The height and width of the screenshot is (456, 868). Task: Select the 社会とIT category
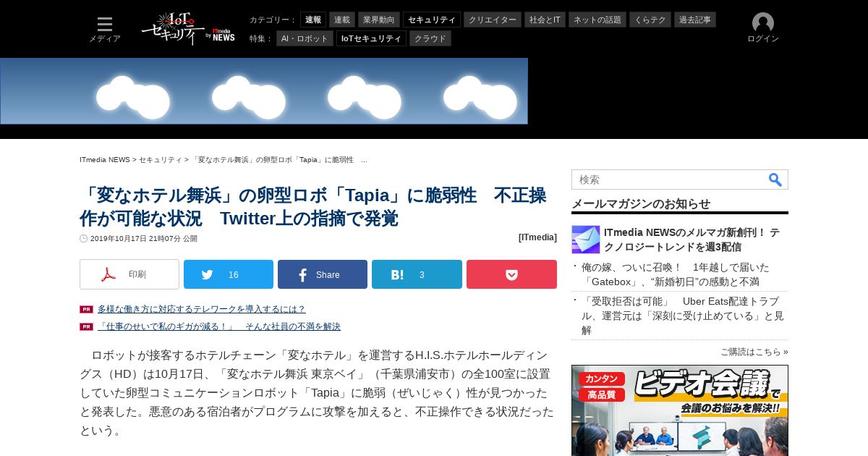click(545, 20)
